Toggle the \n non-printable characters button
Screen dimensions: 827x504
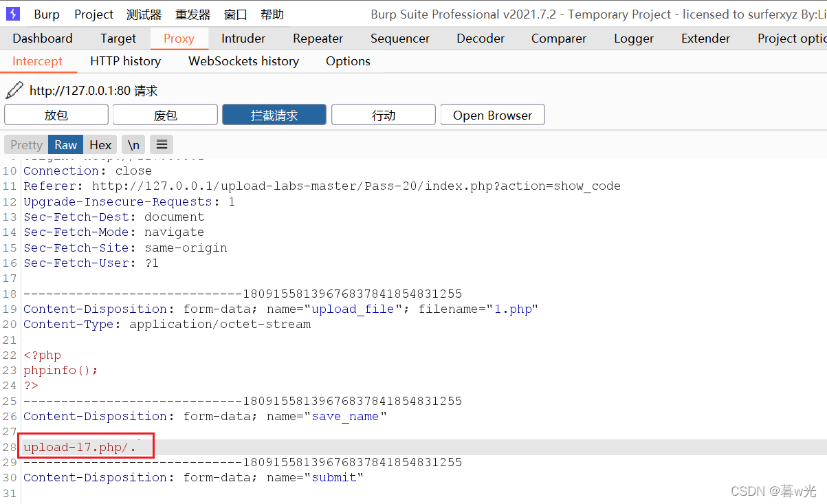tap(133, 144)
